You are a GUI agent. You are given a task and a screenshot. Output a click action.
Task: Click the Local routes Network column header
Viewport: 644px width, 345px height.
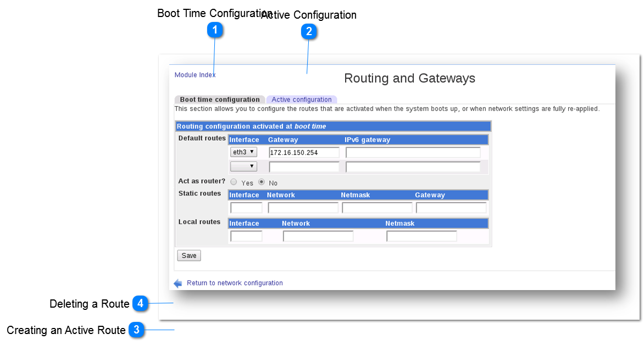(x=296, y=224)
